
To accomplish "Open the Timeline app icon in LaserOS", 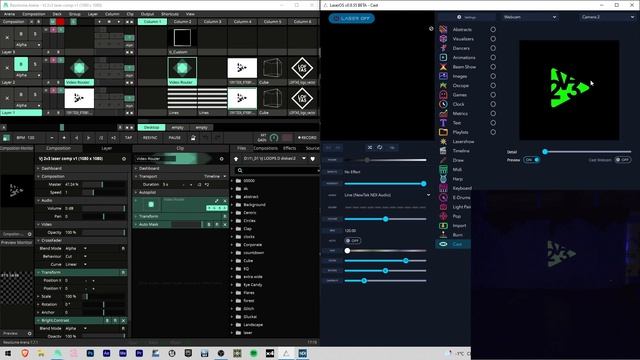I will 443,151.
